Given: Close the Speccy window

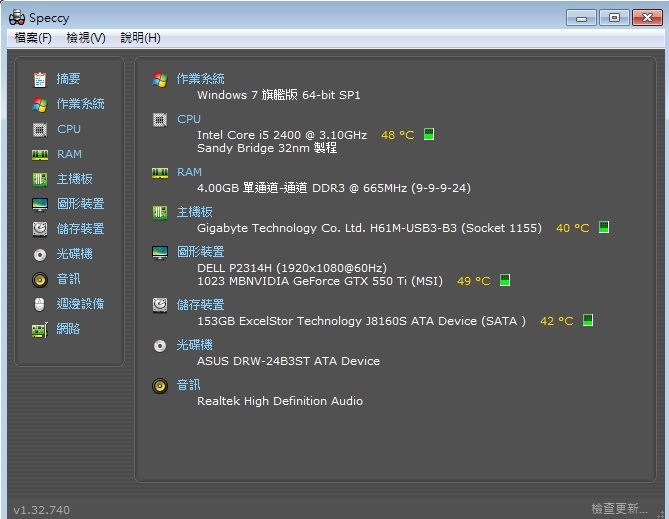Looking at the screenshot, I should point(647,18).
